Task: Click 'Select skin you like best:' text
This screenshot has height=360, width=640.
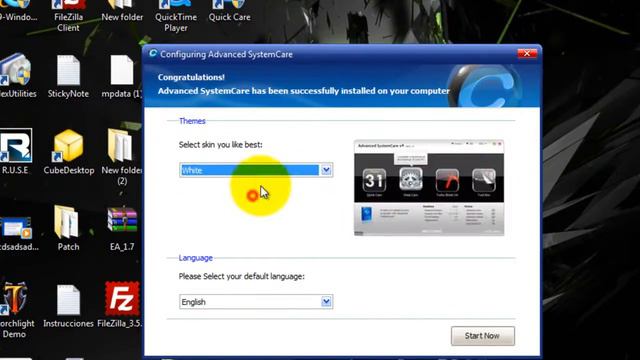Action: pos(220,144)
